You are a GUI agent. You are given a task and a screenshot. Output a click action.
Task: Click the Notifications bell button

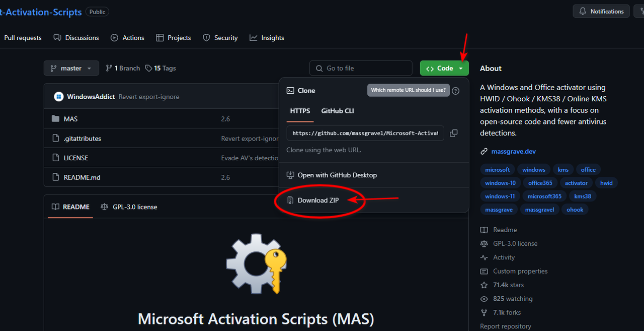coord(601,11)
